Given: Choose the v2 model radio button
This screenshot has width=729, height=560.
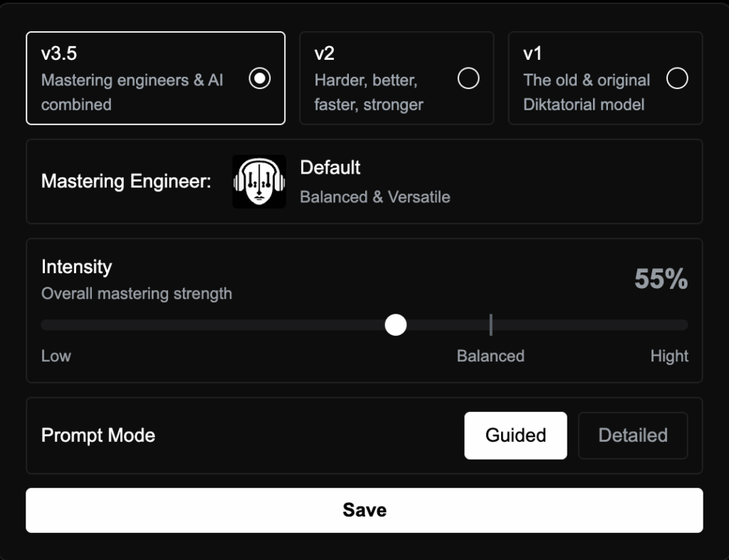Looking at the screenshot, I should tap(468, 78).
